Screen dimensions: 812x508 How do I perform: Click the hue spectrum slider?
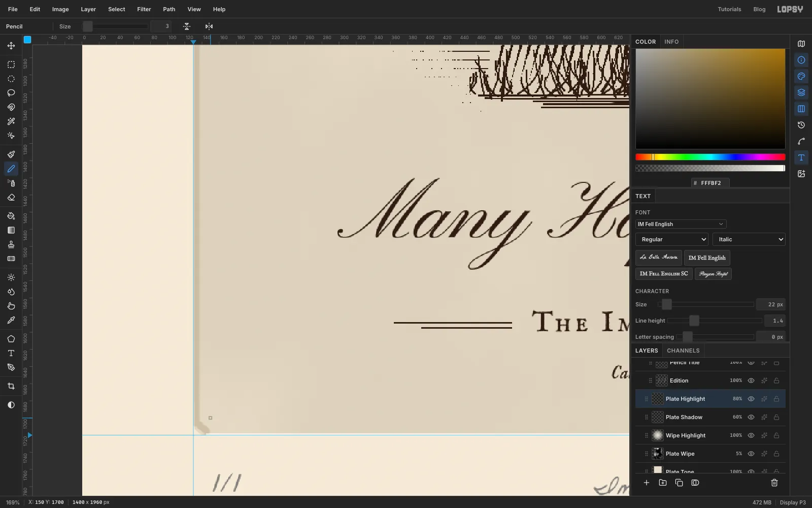[710, 157]
